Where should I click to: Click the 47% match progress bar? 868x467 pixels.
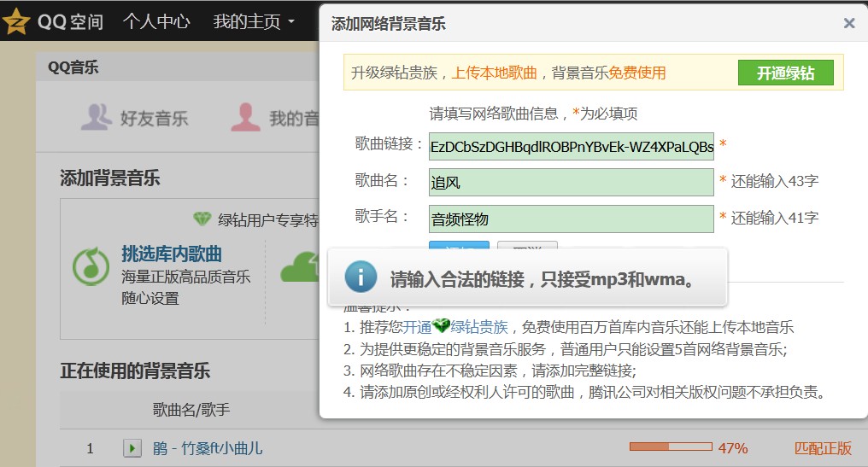(671, 447)
